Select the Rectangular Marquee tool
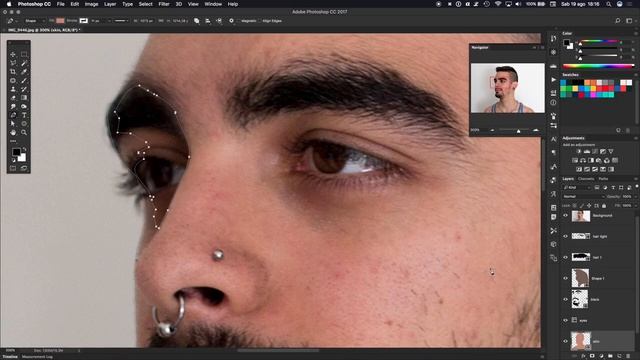 click(24, 54)
